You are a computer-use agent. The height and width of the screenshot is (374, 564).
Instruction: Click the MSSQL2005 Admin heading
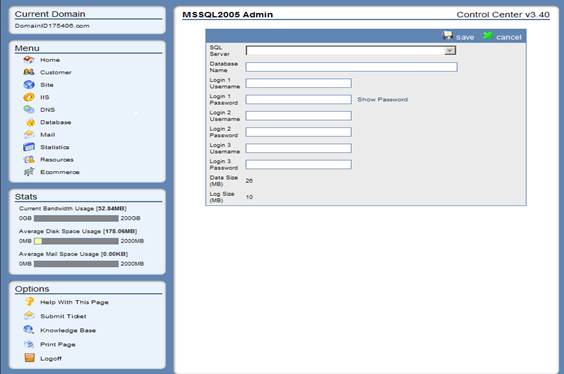point(227,15)
